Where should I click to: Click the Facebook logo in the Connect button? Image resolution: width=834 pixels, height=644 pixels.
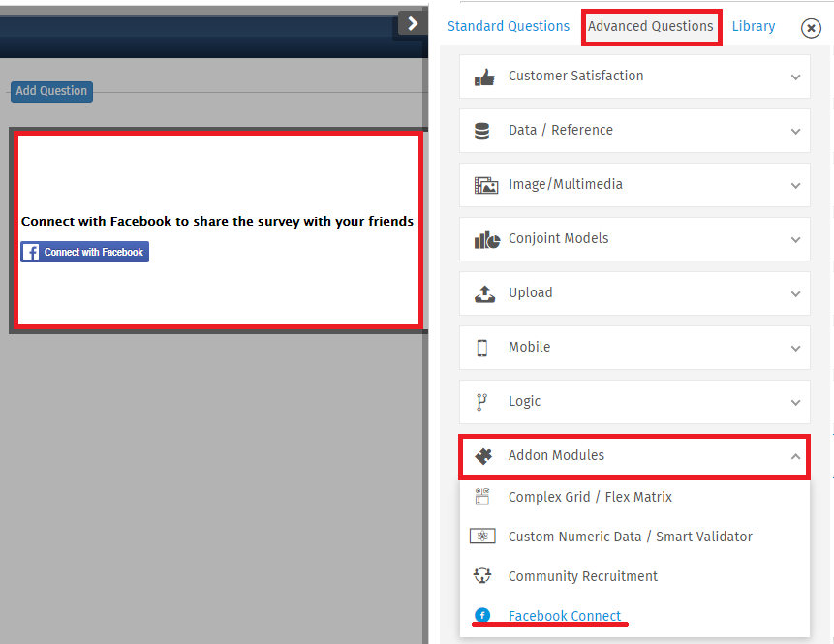coord(31,252)
